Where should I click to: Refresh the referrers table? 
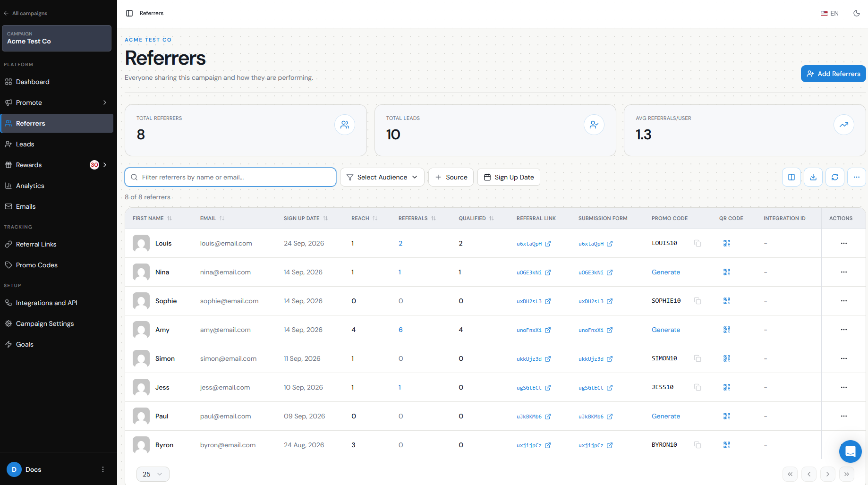tap(835, 177)
